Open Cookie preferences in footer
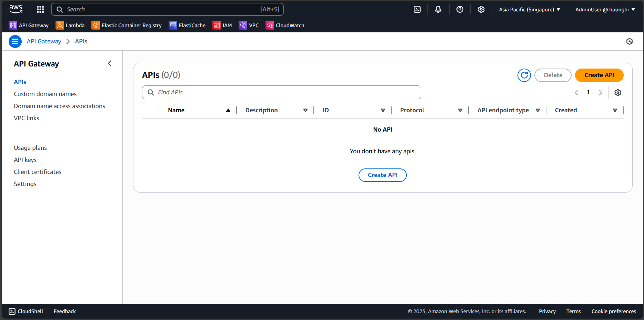 pos(614,311)
